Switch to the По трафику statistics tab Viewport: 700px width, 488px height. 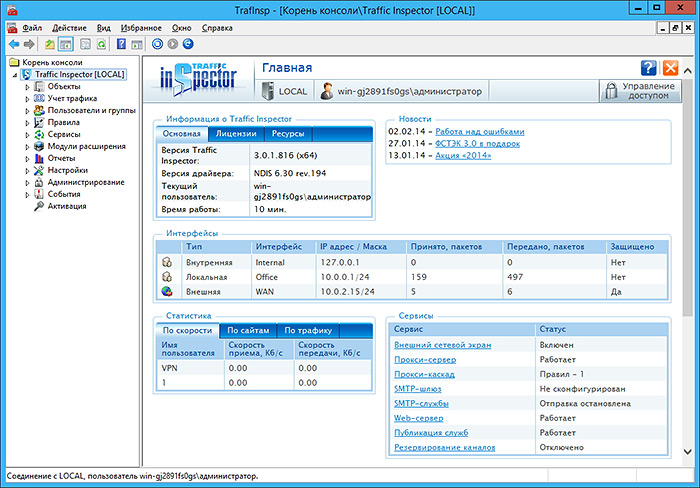pyautogui.click(x=308, y=330)
